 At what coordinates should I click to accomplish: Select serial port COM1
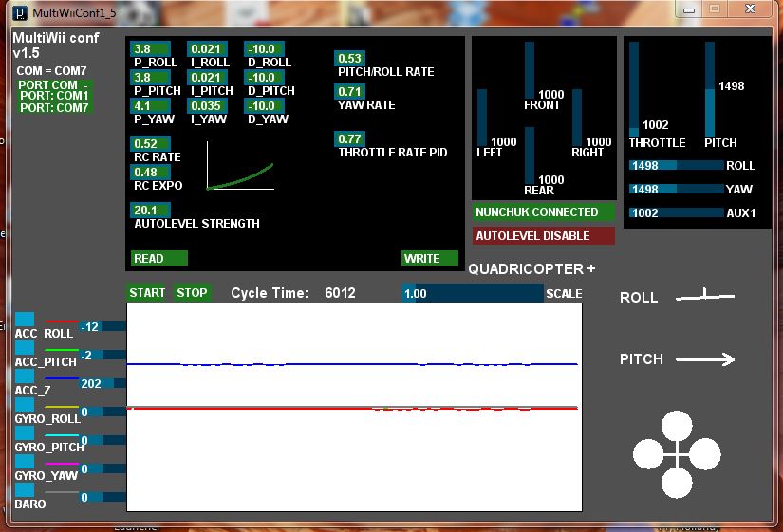[55, 96]
